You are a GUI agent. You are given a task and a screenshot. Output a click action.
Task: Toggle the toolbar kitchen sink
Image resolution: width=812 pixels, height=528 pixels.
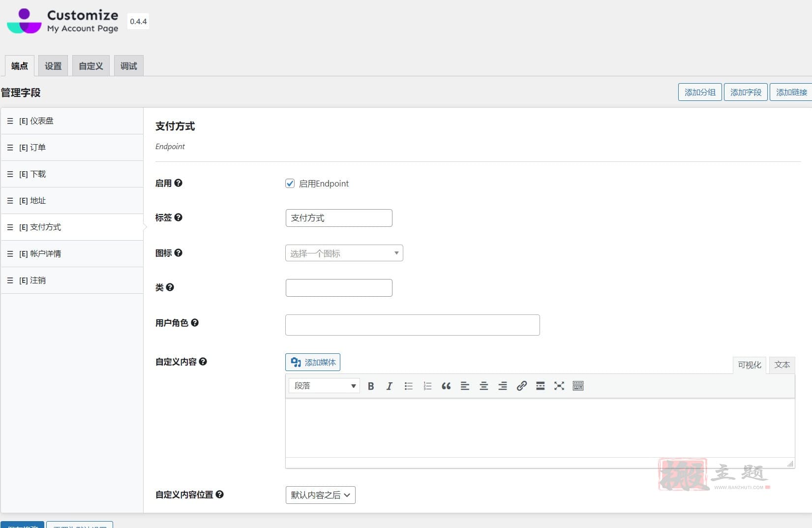(x=578, y=386)
